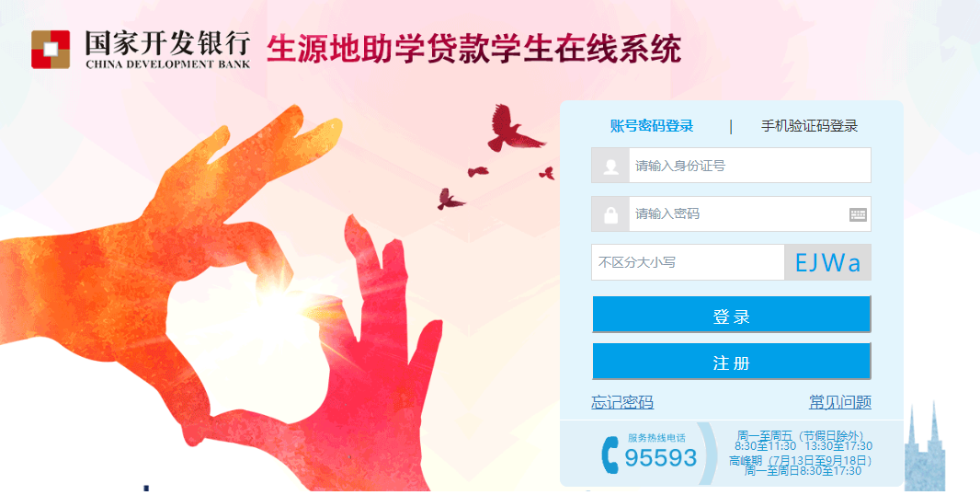
Task: Click the 注册 button
Action: tap(731, 361)
